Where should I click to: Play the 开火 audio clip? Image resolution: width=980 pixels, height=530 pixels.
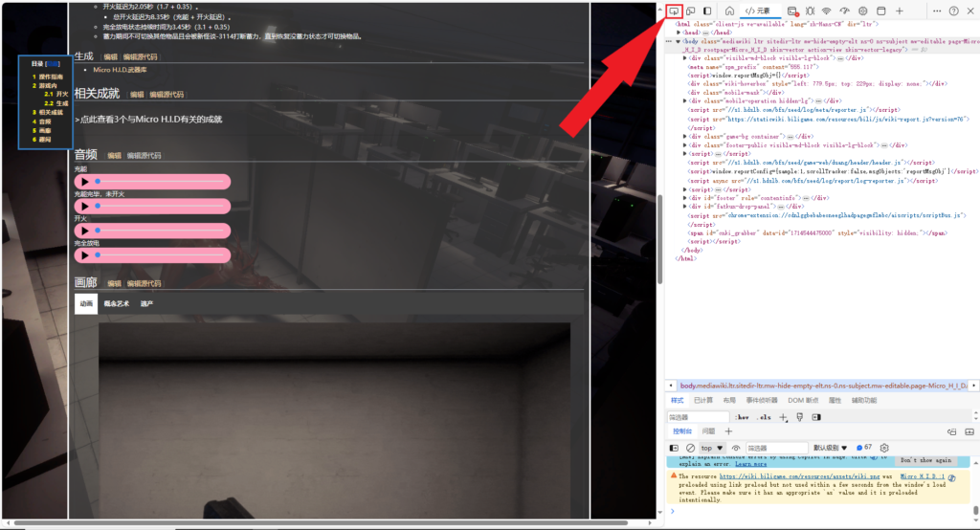pyautogui.click(x=85, y=231)
